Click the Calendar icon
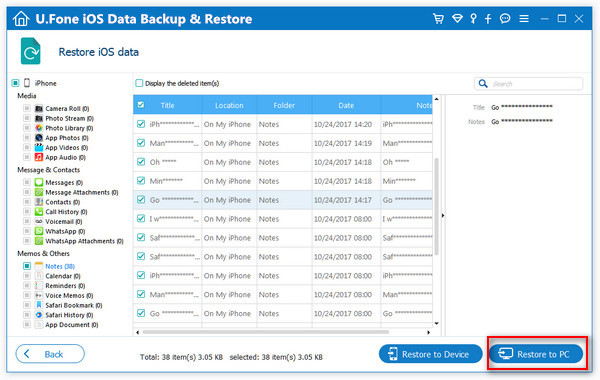 (x=39, y=276)
